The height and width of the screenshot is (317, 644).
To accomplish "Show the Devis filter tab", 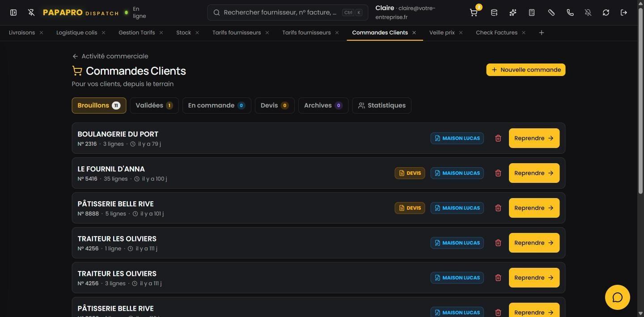I will tap(275, 106).
